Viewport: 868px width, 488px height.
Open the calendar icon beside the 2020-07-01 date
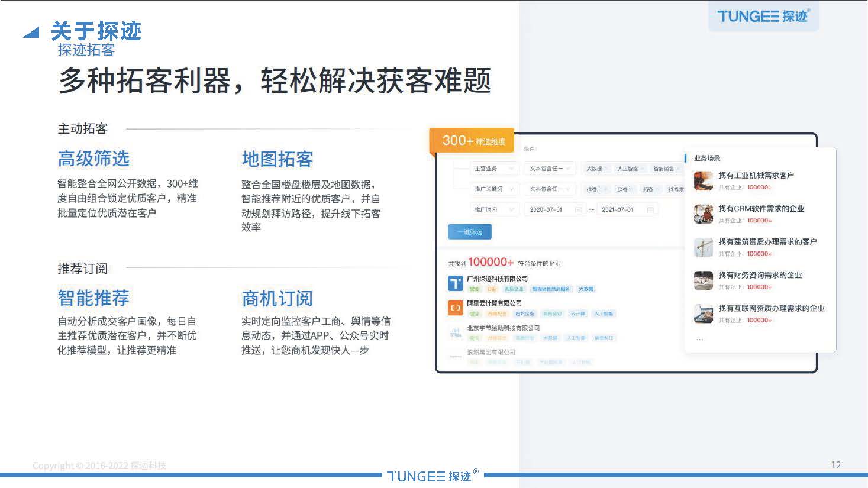click(x=577, y=209)
